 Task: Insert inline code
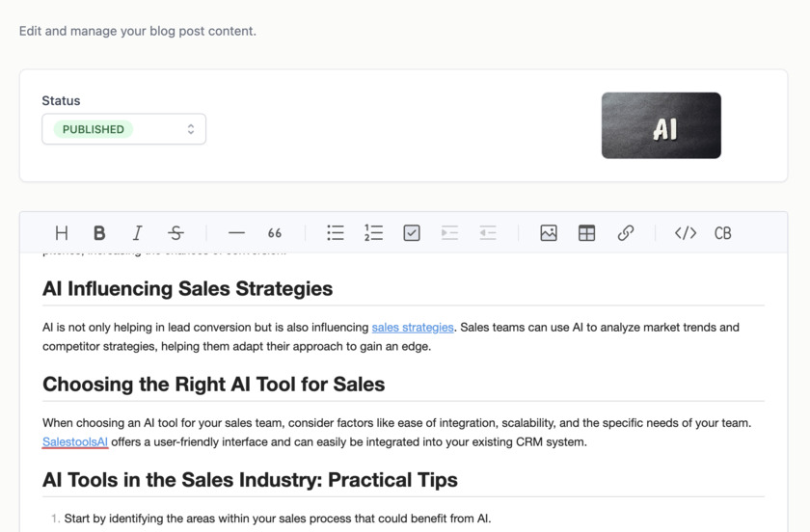coord(686,233)
